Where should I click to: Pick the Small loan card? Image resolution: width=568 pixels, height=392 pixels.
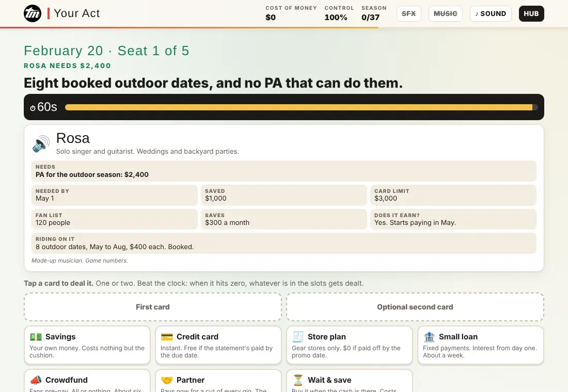pos(480,345)
